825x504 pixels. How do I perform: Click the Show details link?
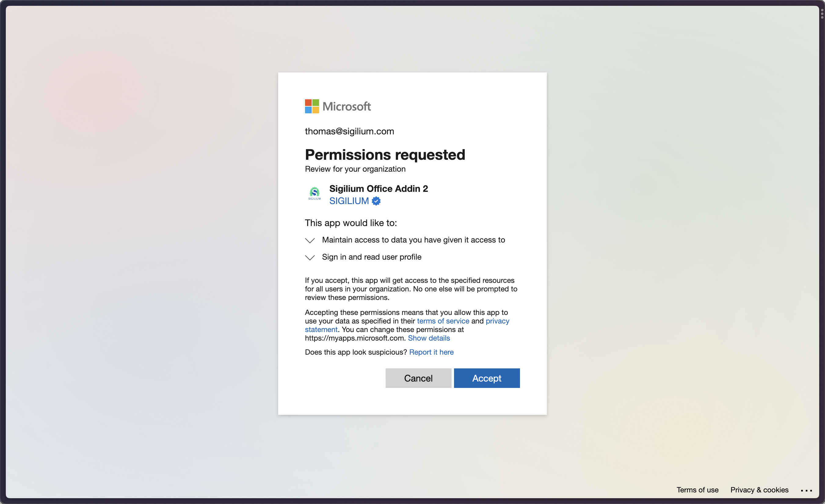coord(429,338)
